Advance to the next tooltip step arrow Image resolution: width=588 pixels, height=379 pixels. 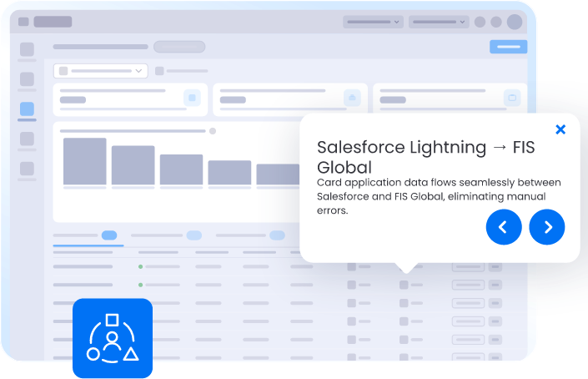[x=547, y=227]
